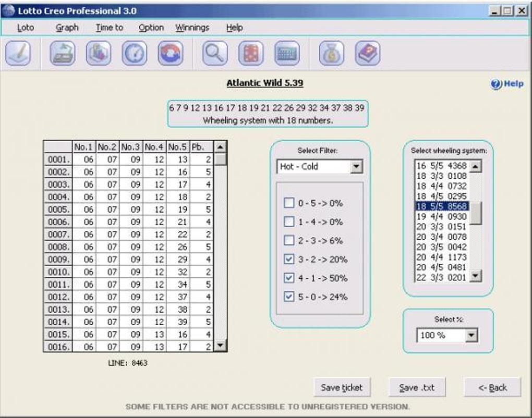The height and width of the screenshot is (418, 532).
Task: Select row 0010. in ticket table
Action: click(x=129, y=272)
